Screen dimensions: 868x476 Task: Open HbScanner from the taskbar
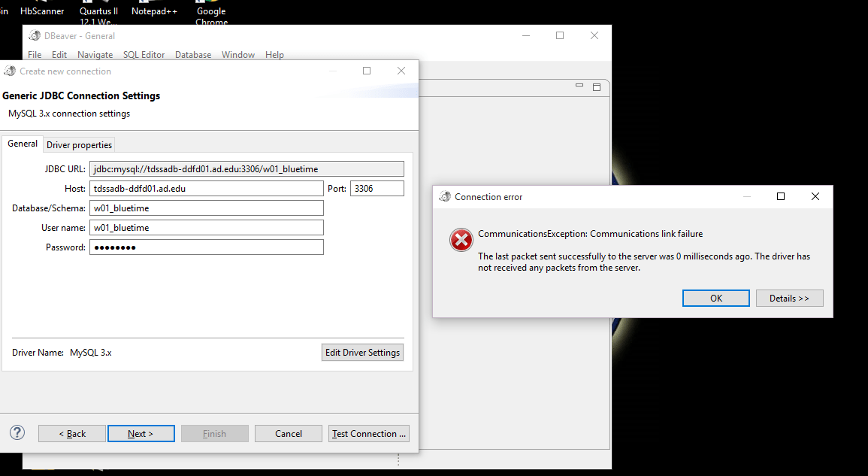click(x=41, y=11)
